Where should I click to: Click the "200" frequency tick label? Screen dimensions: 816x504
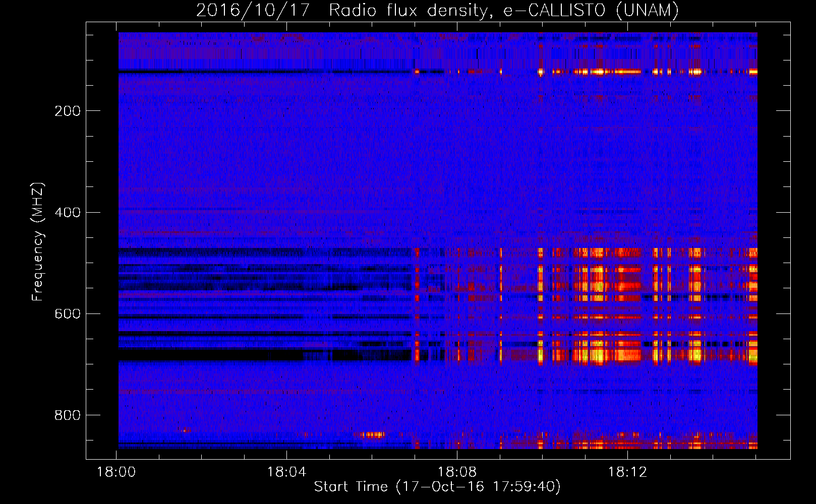pyautogui.click(x=68, y=111)
